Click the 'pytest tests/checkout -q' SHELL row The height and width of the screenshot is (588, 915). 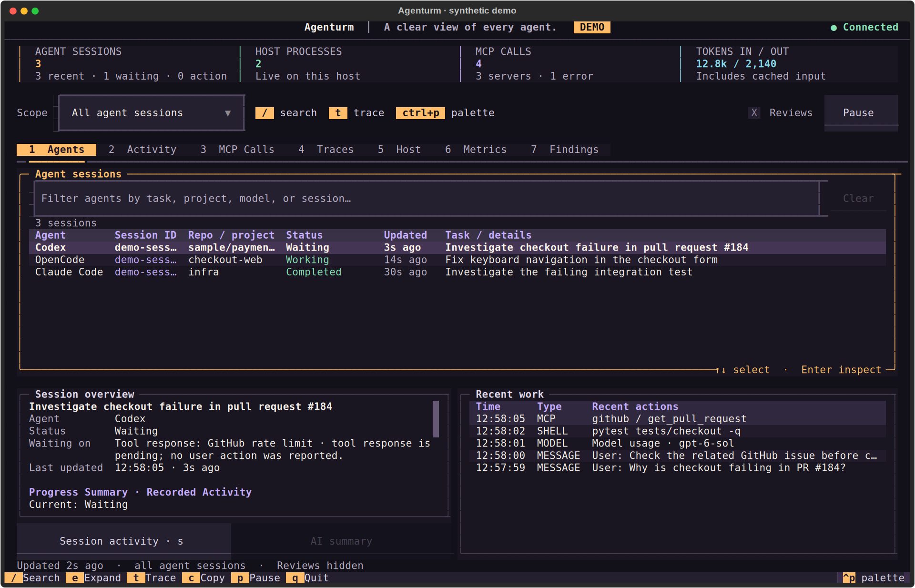point(678,431)
